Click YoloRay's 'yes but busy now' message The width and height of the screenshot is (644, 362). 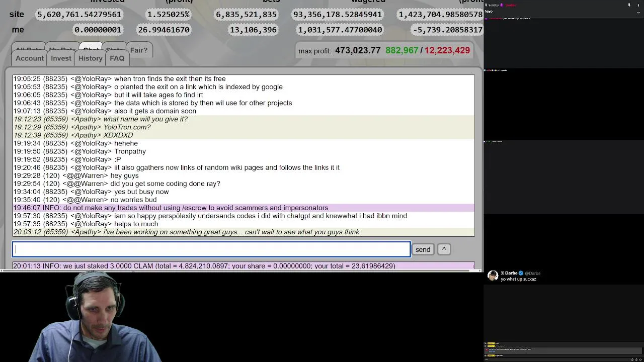[244, 192]
